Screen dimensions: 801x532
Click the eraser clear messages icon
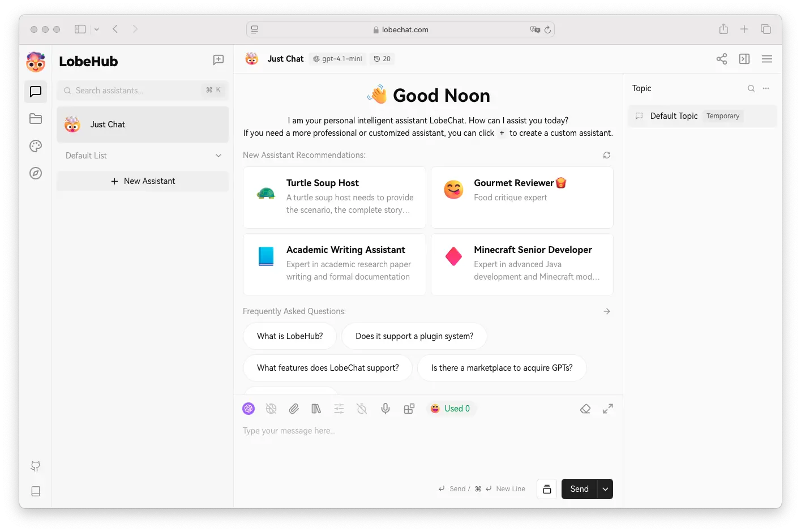point(585,409)
